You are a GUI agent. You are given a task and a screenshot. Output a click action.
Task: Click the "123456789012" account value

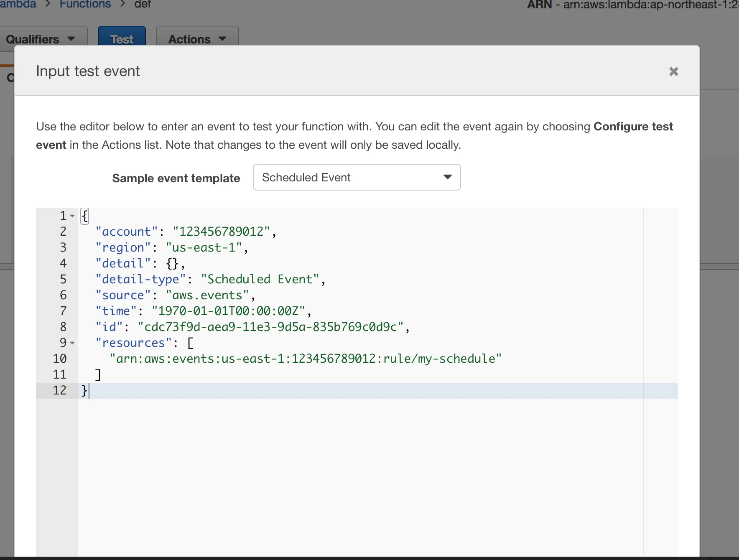[222, 232]
